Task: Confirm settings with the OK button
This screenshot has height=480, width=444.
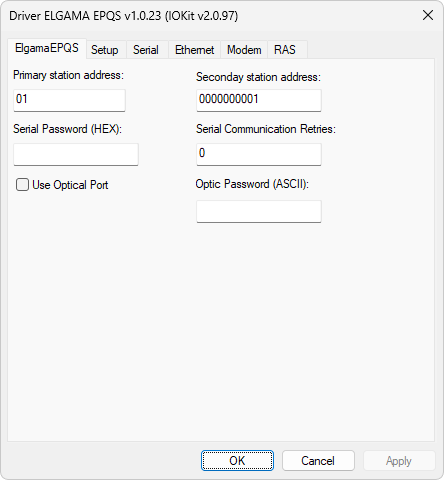Action: 237,461
